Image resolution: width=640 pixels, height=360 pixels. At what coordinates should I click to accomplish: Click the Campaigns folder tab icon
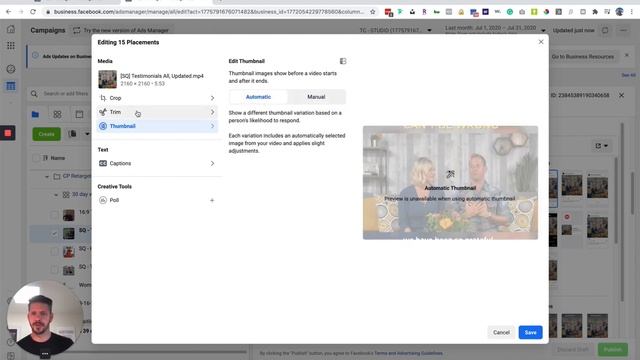point(36,115)
